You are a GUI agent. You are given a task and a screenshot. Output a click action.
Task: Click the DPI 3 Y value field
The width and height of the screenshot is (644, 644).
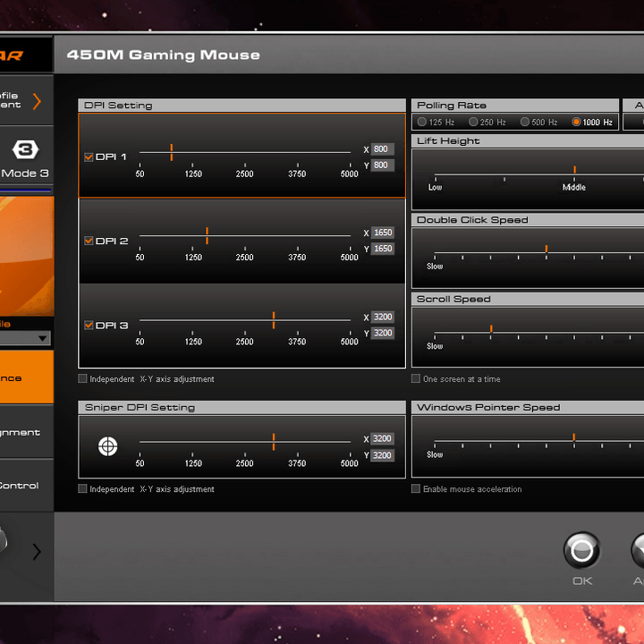click(x=383, y=333)
